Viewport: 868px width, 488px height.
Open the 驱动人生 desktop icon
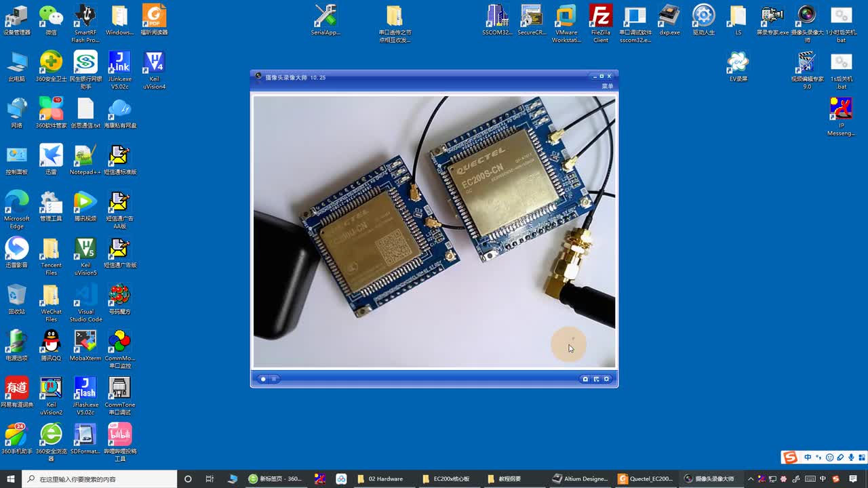click(704, 20)
